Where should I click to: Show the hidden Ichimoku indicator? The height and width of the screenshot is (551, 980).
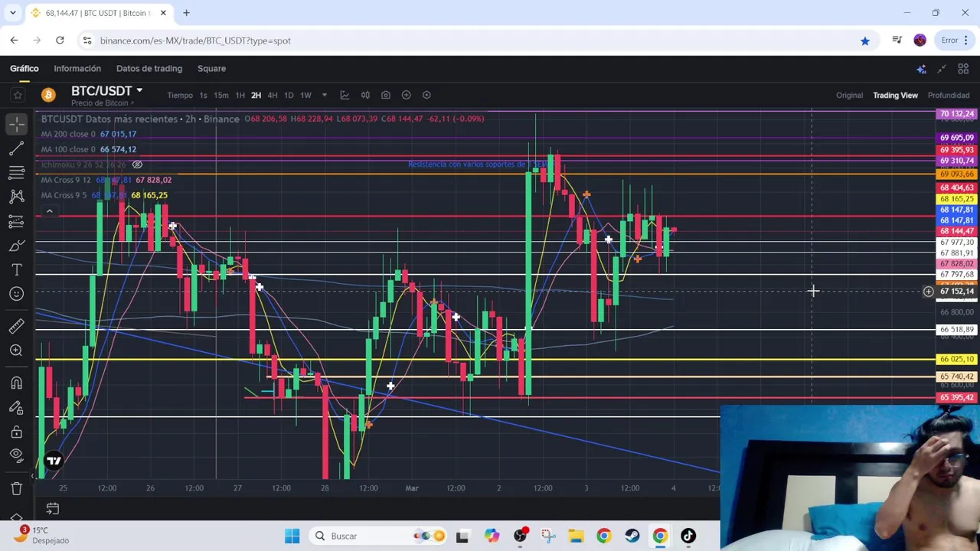pyautogui.click(x=137, y=165)
